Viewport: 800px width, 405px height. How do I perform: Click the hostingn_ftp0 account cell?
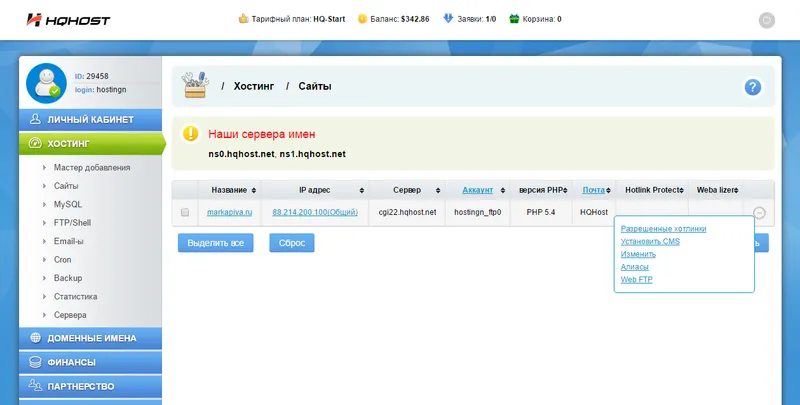click(x=478, y=212)
